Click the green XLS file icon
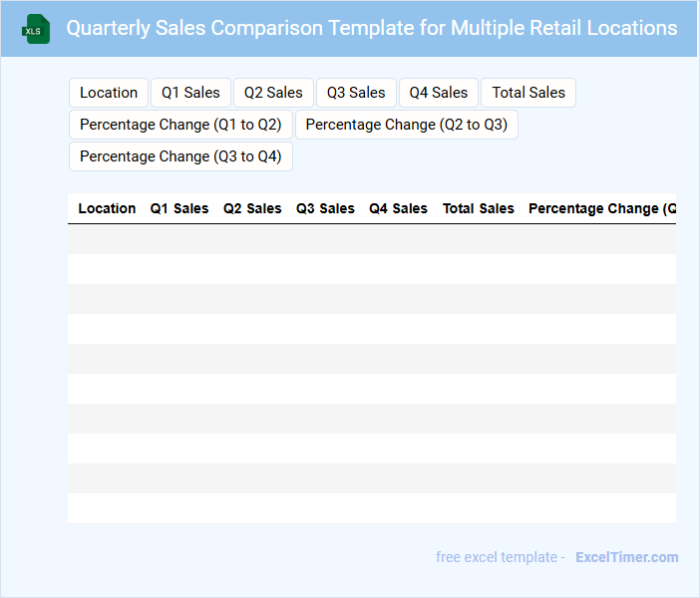The image size is (700, 598). coord(37,29)
